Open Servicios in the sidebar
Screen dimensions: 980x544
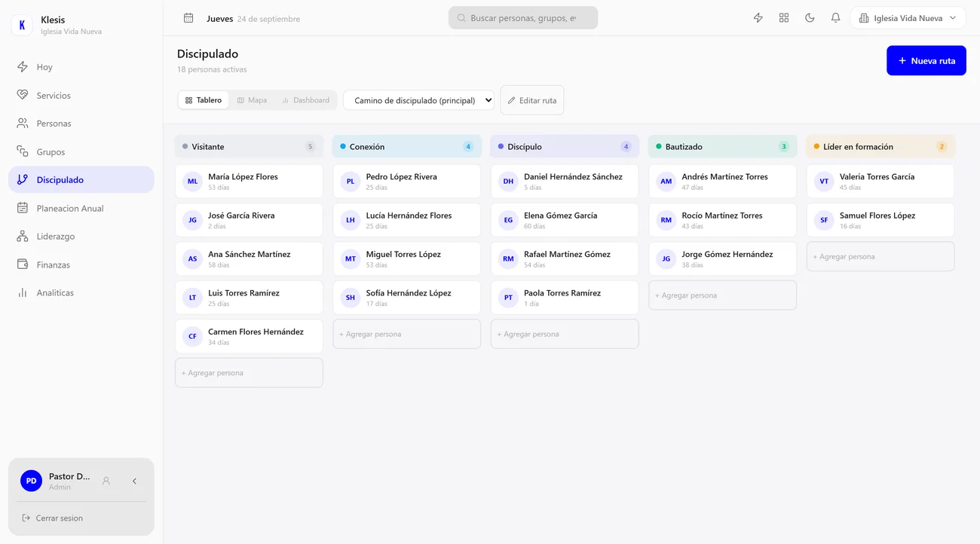click(x=81, y=95)
